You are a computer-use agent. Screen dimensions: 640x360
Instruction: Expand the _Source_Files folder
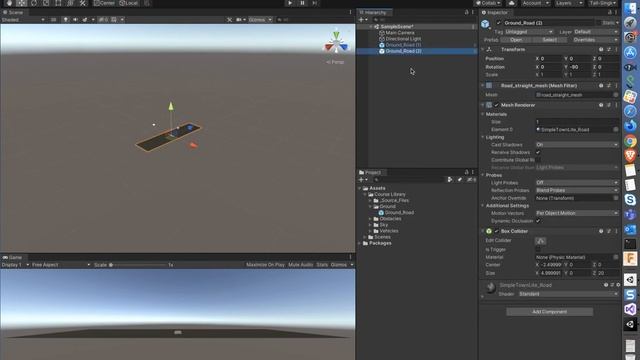(x=371, y=200)
